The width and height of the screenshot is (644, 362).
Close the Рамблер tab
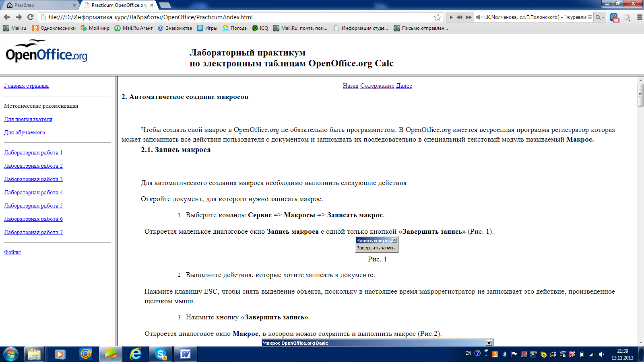tap(74, 5)
